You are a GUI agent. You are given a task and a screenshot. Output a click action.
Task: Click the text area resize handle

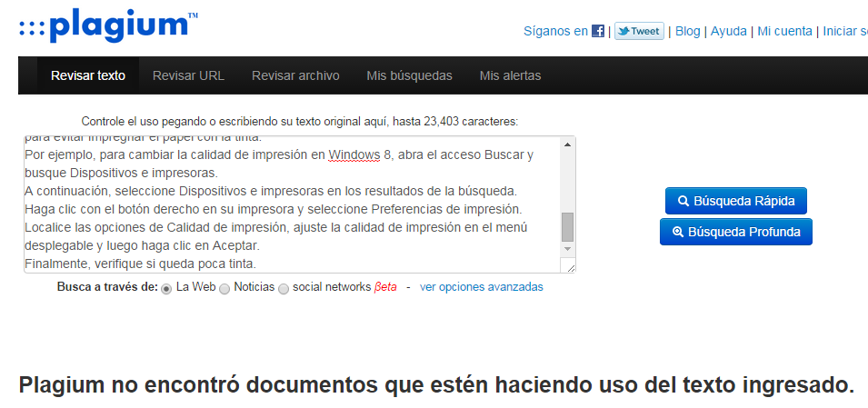click(x=570, y=267)
